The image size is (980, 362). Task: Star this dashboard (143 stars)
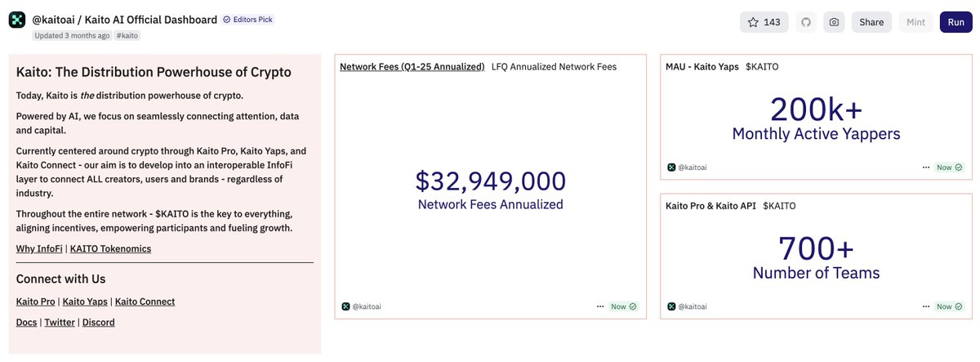[764, 22]
